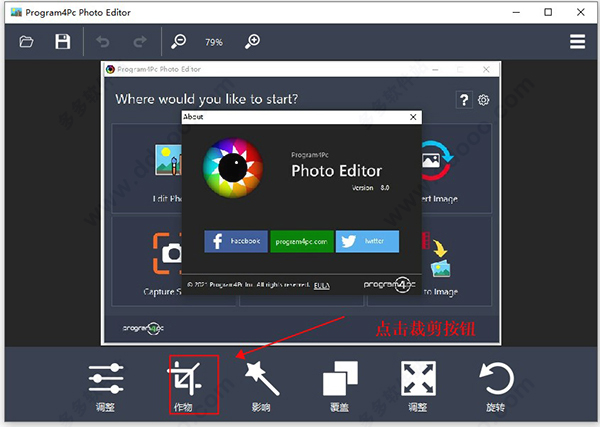Click the Convert Image circular arrows icon
Screen dimensions: 600x427
click(x=437, y=160)
